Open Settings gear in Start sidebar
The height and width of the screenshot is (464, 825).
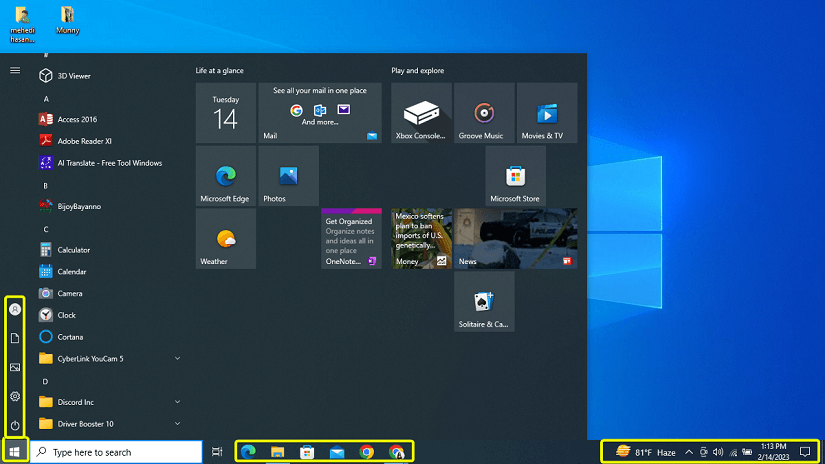coord(15,396)
